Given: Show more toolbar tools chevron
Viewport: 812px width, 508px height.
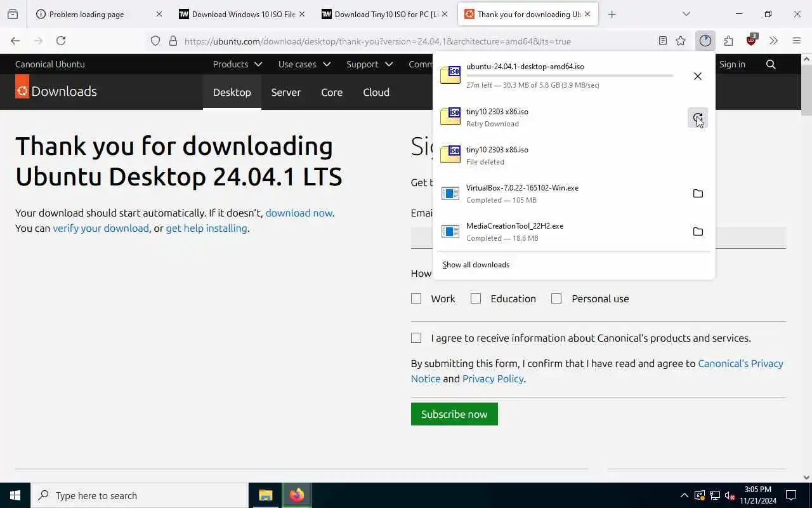Looking at the screenshot, I should click(773, 41).
